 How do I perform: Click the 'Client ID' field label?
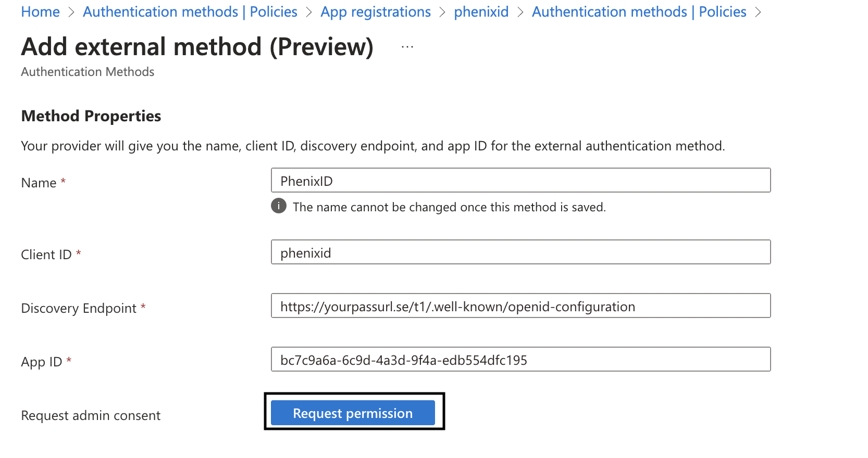46,255
